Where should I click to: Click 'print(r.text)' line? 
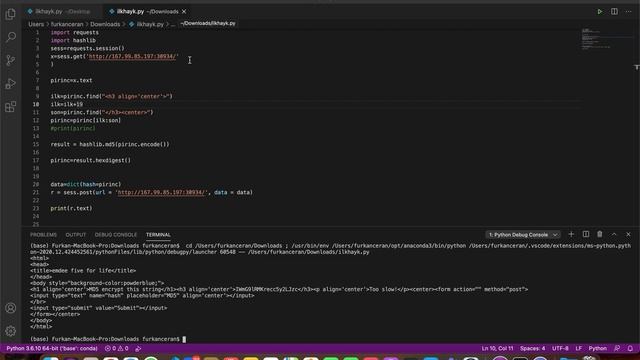coord(71,208)
